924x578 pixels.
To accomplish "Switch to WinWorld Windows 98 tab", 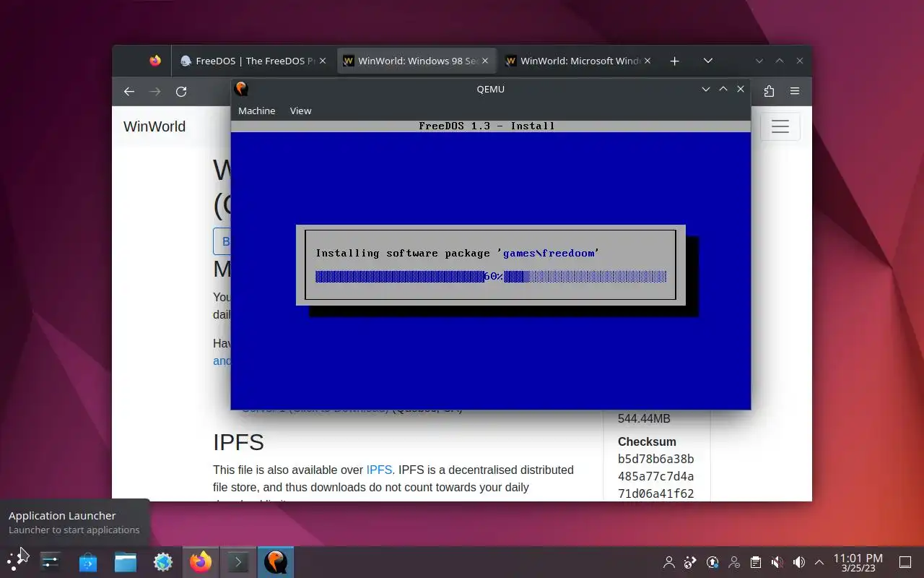I will (x=417, y=61).
